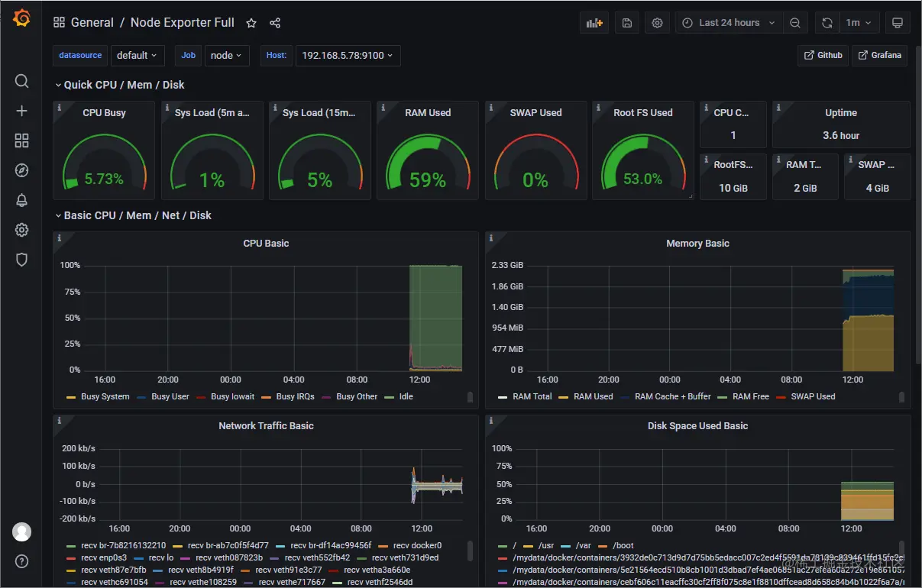922x588 pixels.
Task: Star the Node Exporter Full dashboard
Action: point(251,23)
